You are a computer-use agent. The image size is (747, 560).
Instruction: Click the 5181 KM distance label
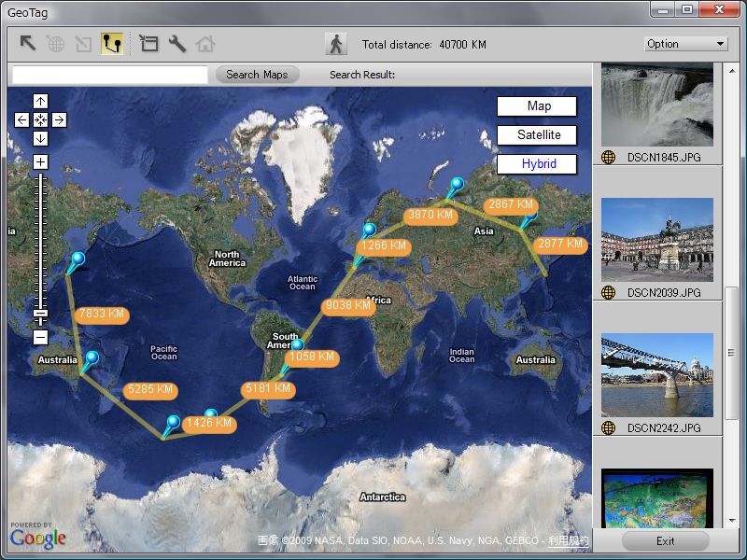(268, 389)
